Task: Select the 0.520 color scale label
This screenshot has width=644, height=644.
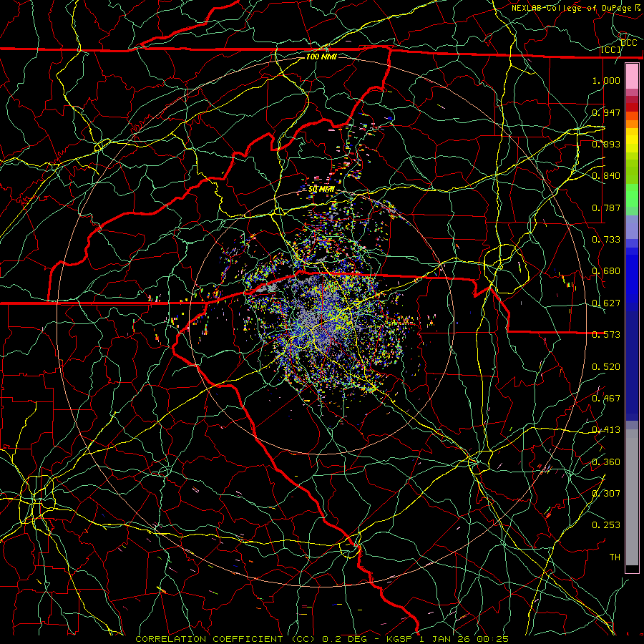Action: (x=606, y=367)
